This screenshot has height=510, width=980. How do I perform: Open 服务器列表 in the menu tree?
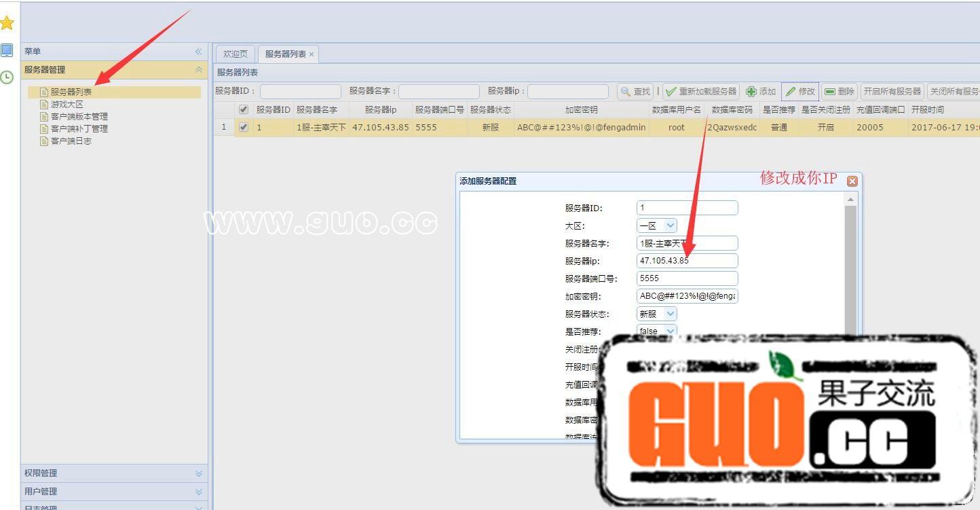(x=71, y=92)
